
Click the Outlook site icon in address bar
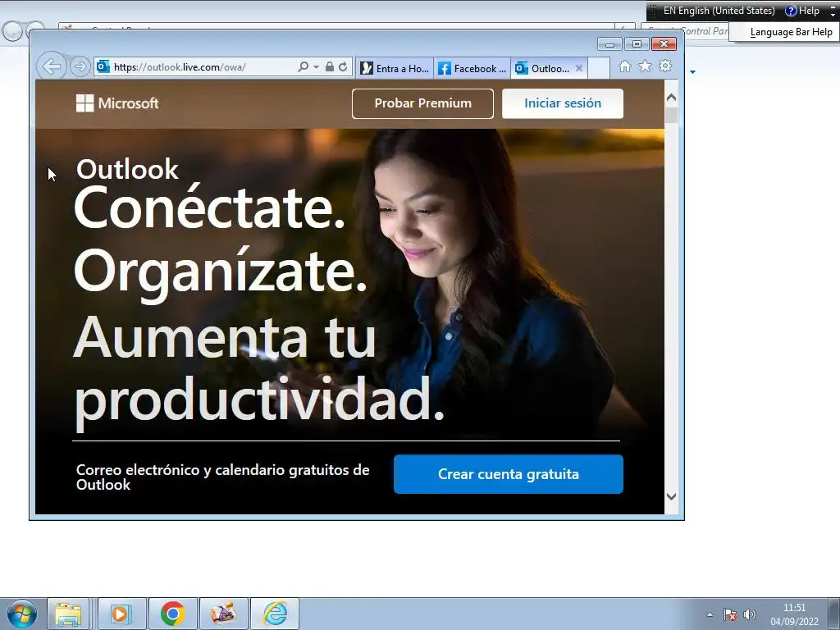pos(103,66)
